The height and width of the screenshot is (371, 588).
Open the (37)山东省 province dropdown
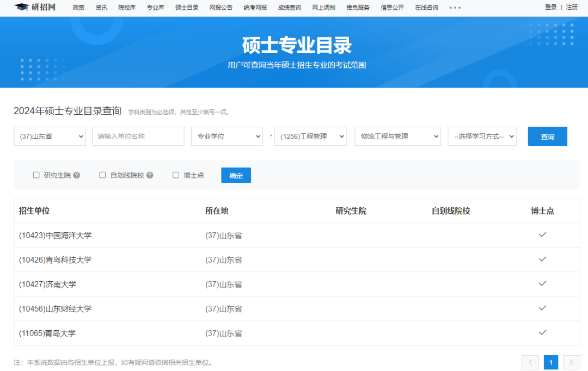[50, 137]
